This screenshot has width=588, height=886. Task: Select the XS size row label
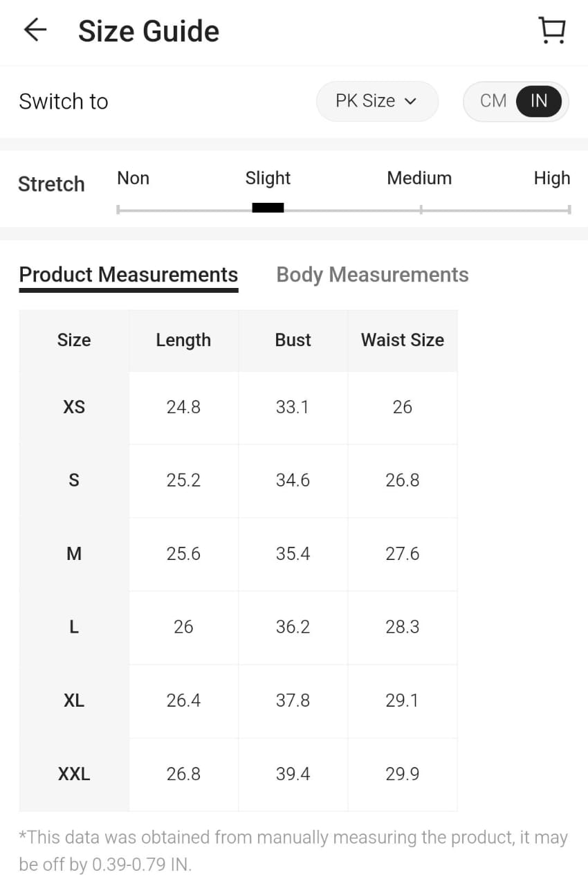point(74,407)
